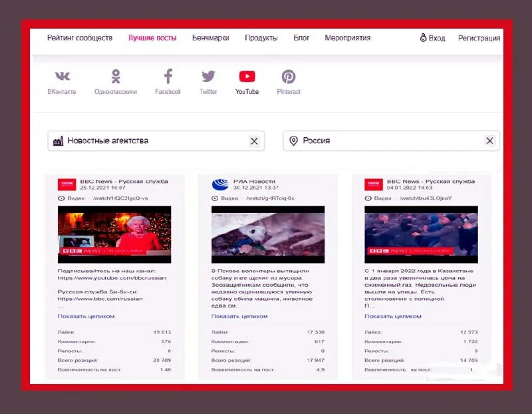Choose the Twitter bird icon
The height and width of the screenshot is (414, 532).
pos(208,77)
